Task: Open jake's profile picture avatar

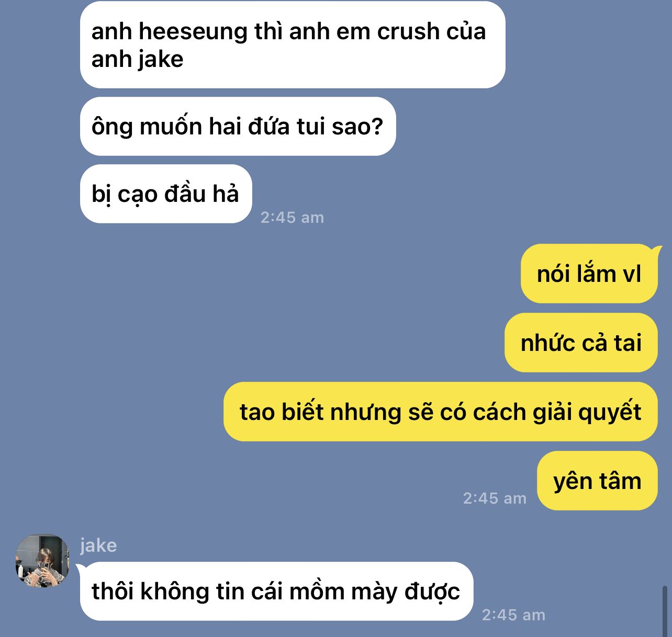Action: coord(42,560)
